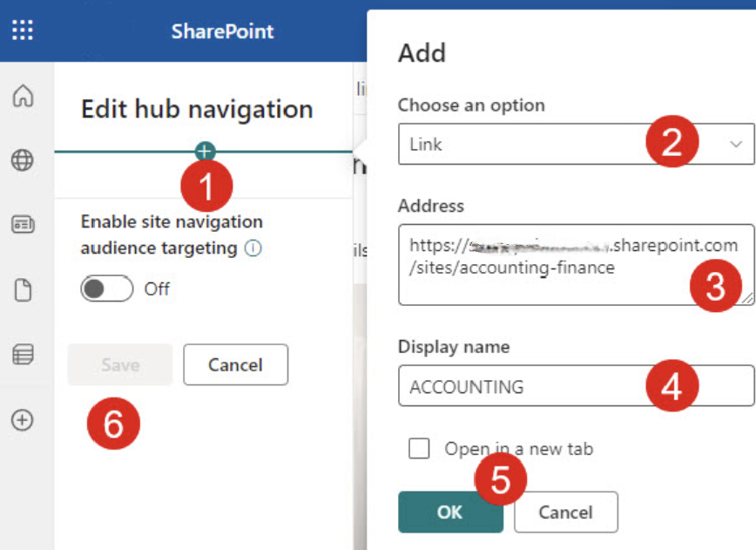Open the Microsoft 365 app launcher
The image size is (756, 550).
(x=22, y=31)
